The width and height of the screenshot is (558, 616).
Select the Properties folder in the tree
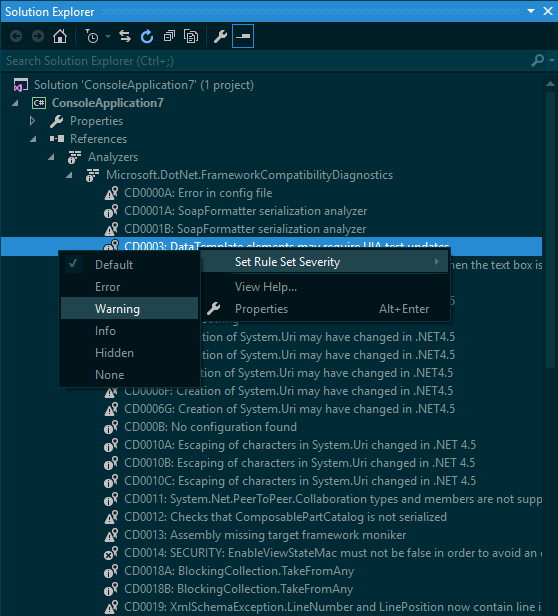pos(96,121)
